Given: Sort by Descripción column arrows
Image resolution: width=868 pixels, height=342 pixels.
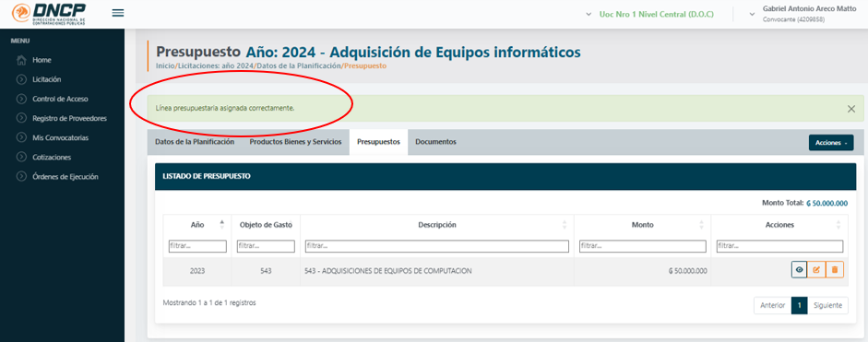Looking at the screenshot, I should coord(565,224).
